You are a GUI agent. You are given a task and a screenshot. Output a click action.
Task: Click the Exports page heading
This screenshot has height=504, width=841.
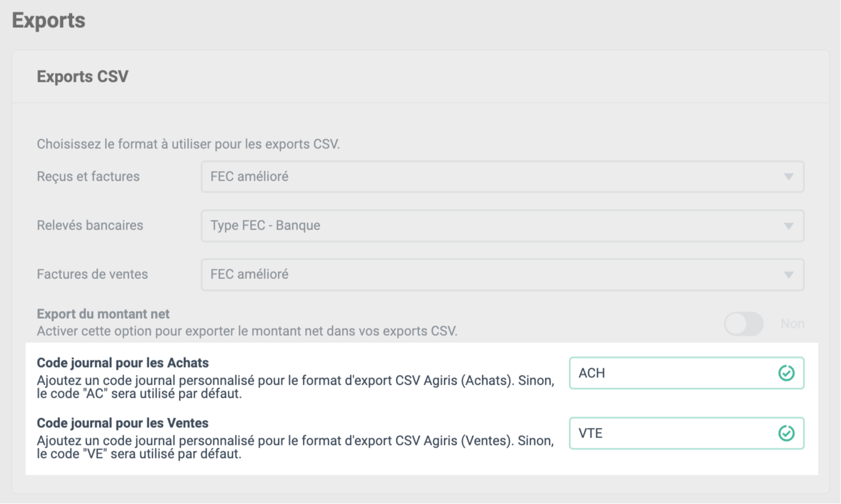tap(49, 20)
